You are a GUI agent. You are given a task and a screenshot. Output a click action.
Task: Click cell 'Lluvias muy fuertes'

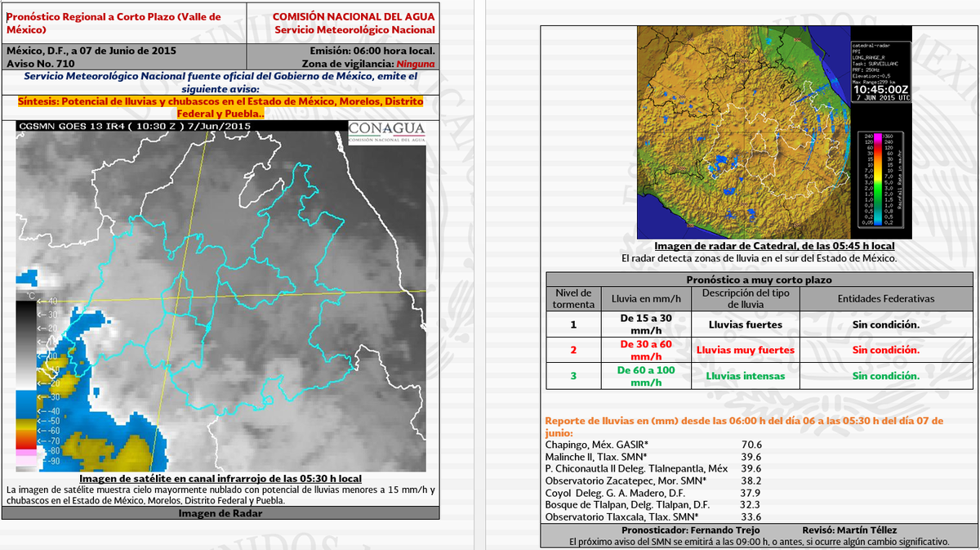pos(746,350)
